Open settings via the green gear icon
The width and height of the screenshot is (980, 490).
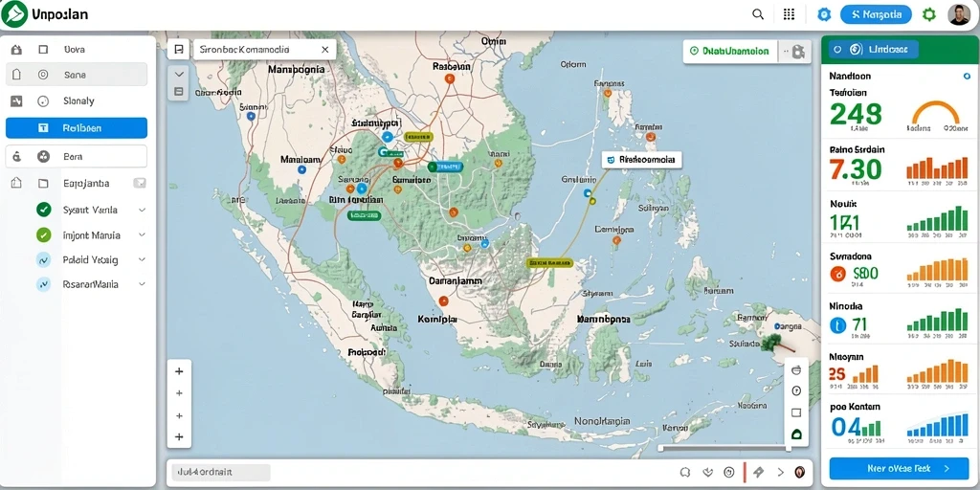tap(929, 14)
